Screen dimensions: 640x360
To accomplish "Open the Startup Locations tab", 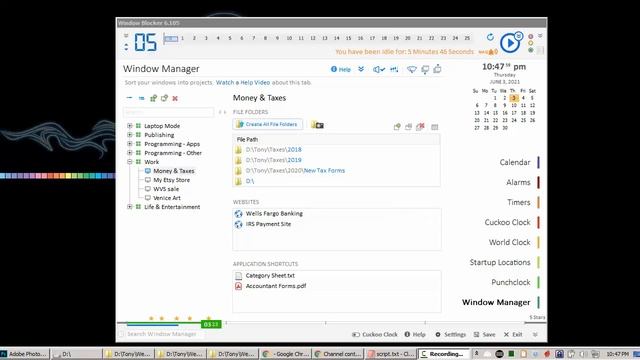I will (x=500, y=262).
